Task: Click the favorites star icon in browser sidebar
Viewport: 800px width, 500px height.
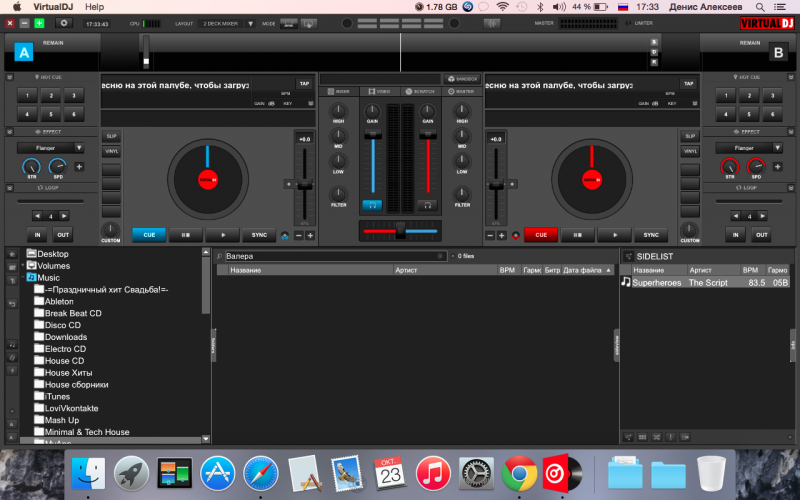Action: (x=12, y=254)
